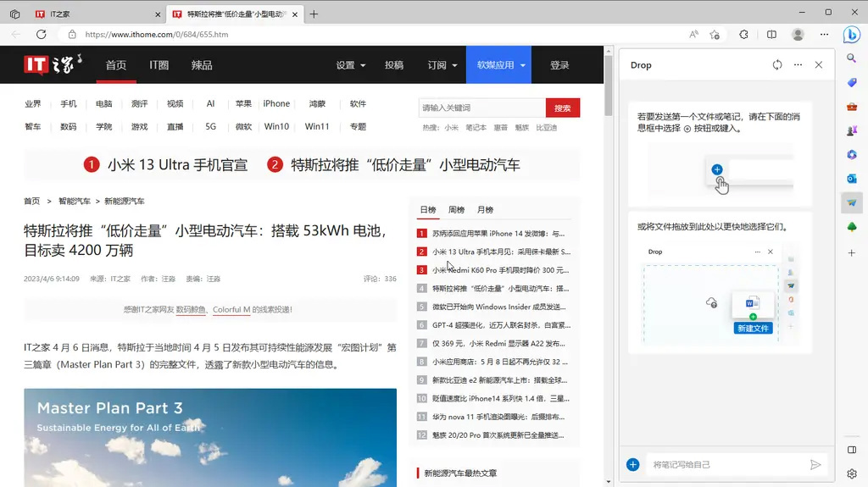Switch to the 月榜 ranking tab
The height and width of the screenshot is (487, 868).
tap(485, 210)
